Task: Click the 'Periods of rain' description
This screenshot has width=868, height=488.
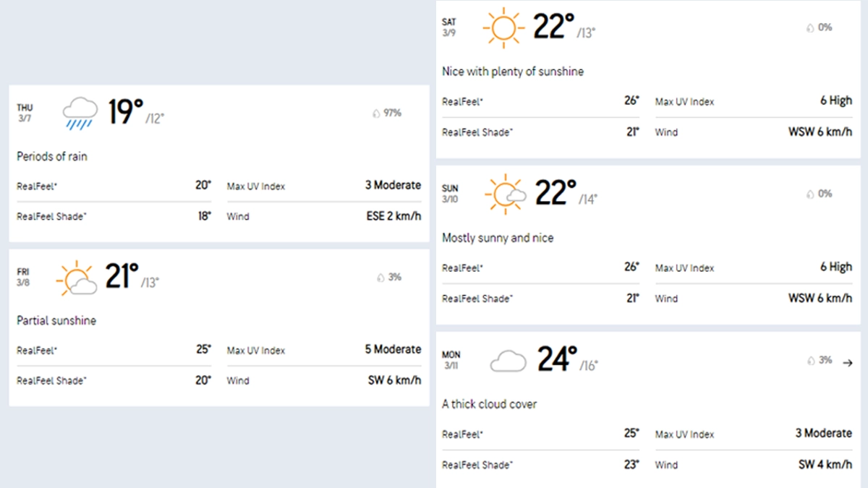Action: 52,156
